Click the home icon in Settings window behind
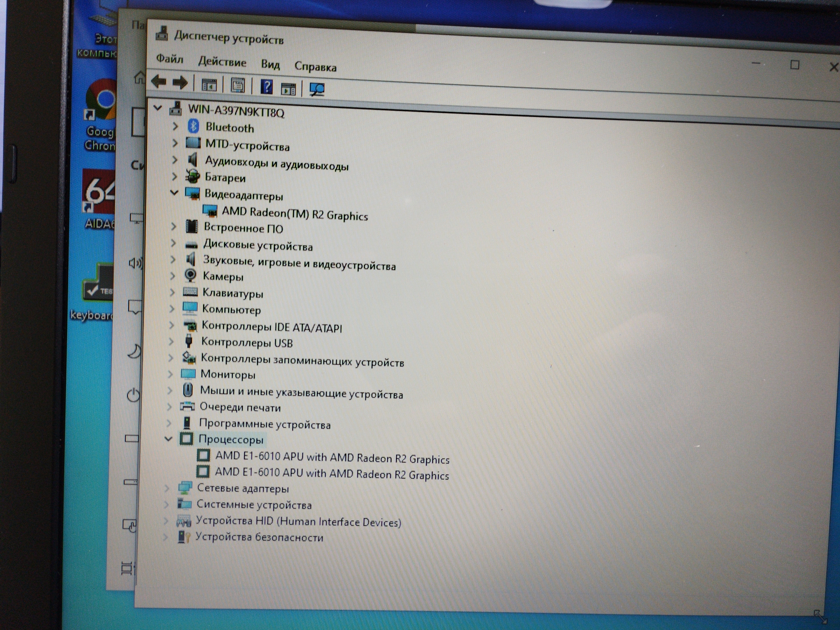Viewport: 840px width, 630px height. [x=140, y=77]
